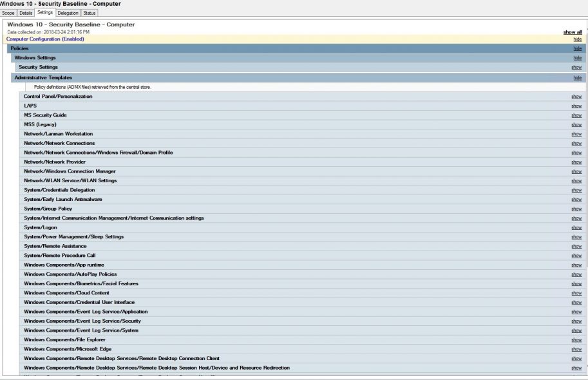Expand MSS (Legacy) settings
The height and width of the screenshot is (380, 588).
(x=576, y=124)
